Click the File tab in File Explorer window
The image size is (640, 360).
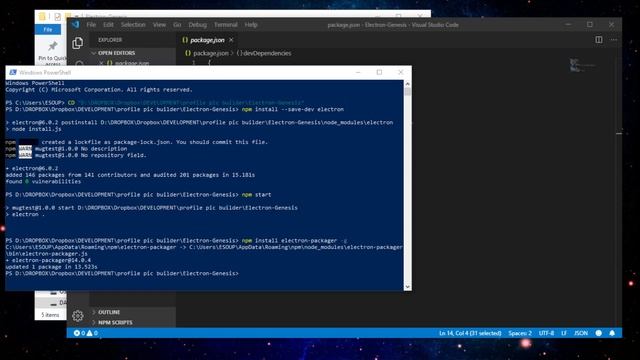(48, 29)
